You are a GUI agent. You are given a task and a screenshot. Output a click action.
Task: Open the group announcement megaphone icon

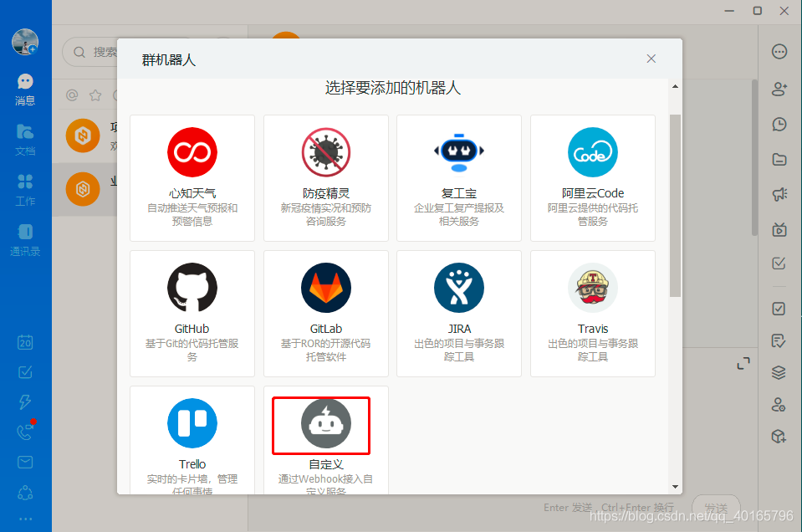779,194
